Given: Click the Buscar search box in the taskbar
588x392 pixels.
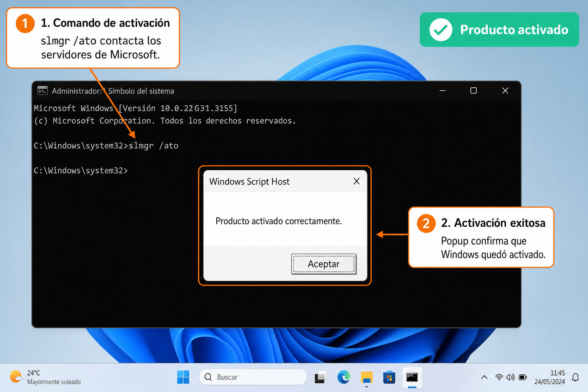Looking at the screenshot, I should pyautogui.click(x=253, y=377).
